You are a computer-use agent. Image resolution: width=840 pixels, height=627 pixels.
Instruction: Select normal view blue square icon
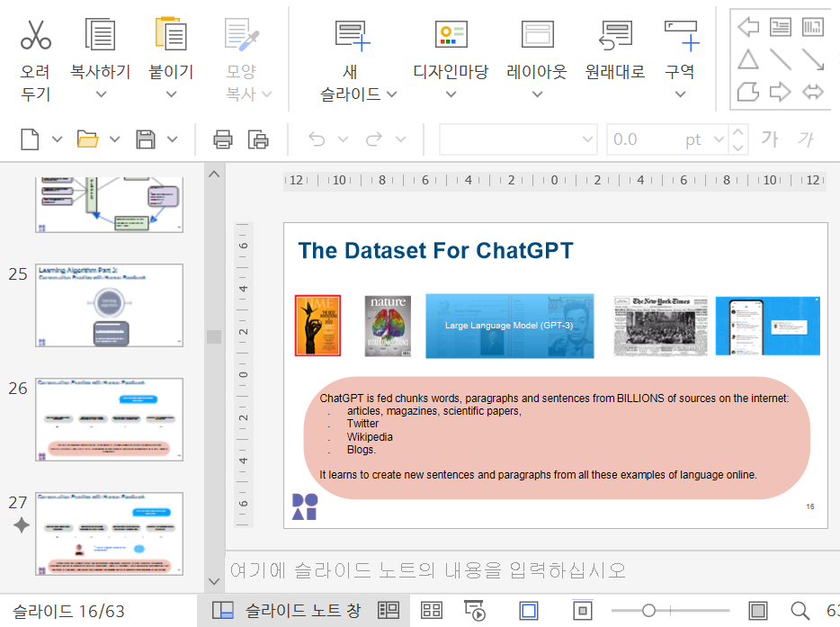click(x=529, y=611)
